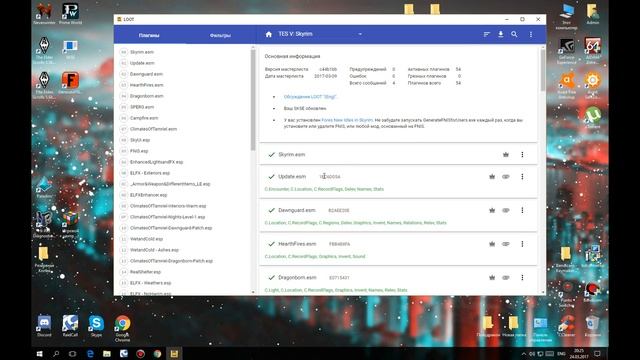Select SPERG.esm in the plugin sidebar
The height and width of the screenshot is (360, 640).
(142, 107)
